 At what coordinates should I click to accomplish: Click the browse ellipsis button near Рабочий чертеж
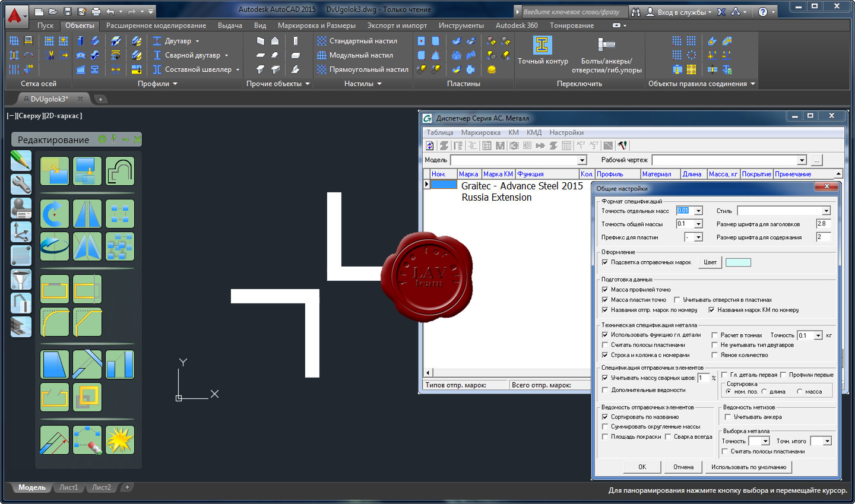(x=816, y=160)
